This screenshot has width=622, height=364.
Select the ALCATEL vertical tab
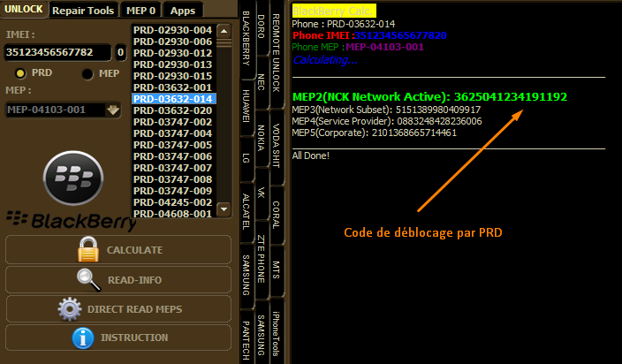246,212
